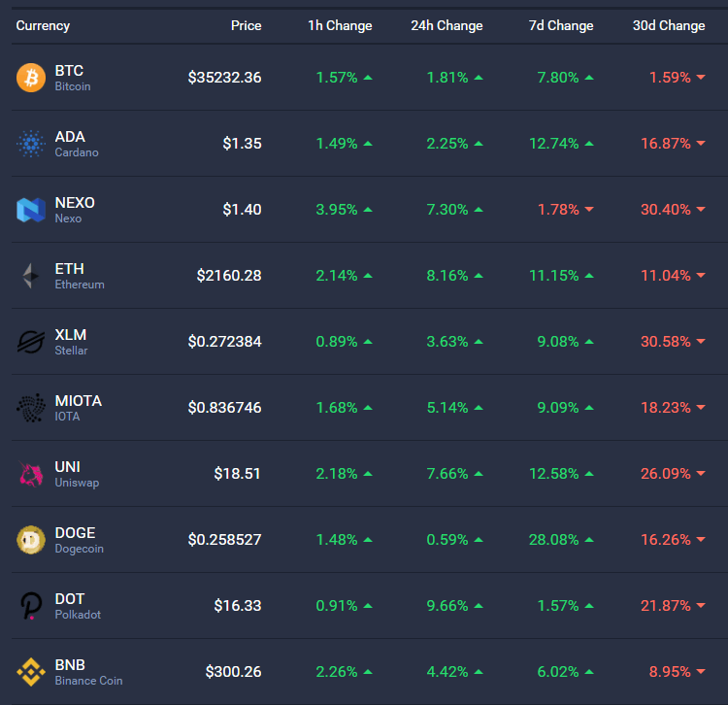Click the Dogecoin logo icon
The height and width of the screenshot is (705, 728).
(x=31, y=540)
